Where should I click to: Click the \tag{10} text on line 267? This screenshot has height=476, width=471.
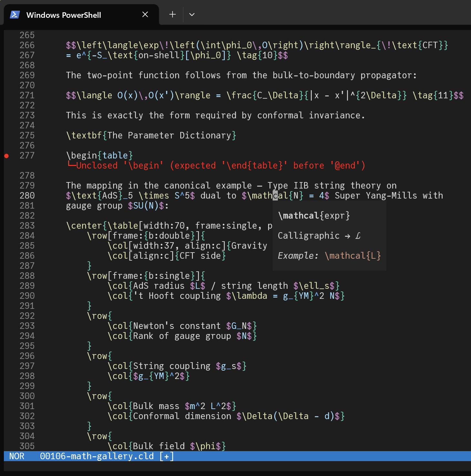point(257,55)
